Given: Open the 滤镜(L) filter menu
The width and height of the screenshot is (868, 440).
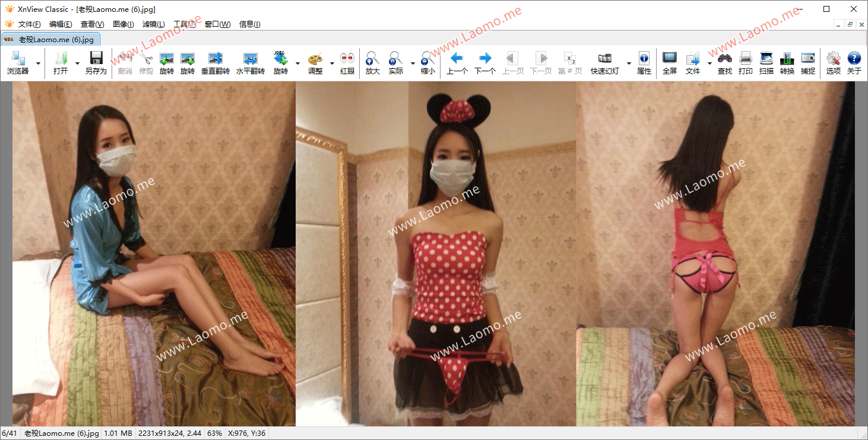Looking at the screenshot, I should 153,24.
